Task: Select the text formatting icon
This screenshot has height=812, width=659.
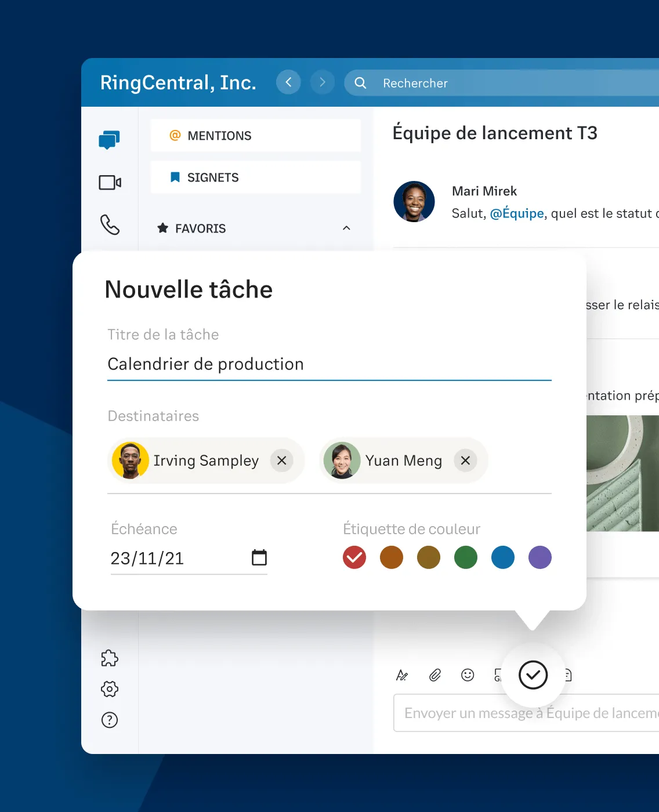Action: (401, 675)
